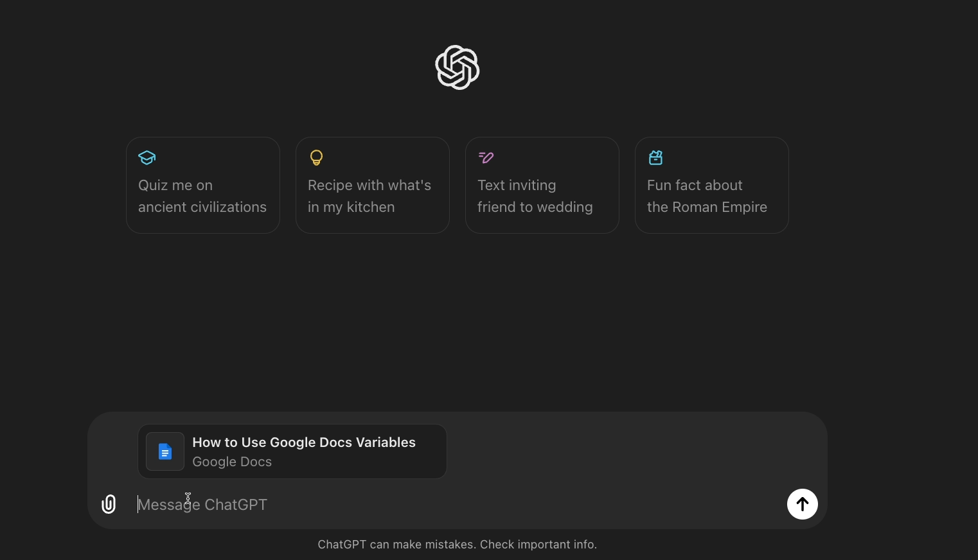
Task: Send message with the up-arrow button
Action: pos(803,504)
